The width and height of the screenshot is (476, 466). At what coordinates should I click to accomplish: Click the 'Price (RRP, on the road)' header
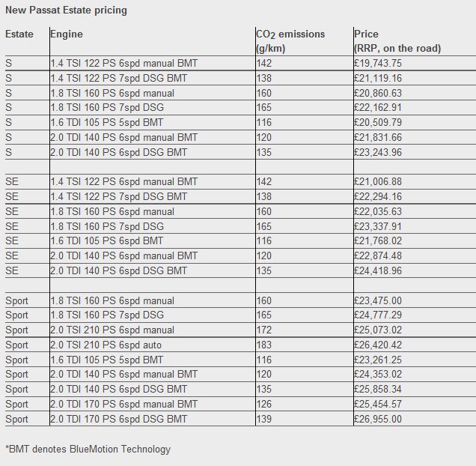(397, 41)
